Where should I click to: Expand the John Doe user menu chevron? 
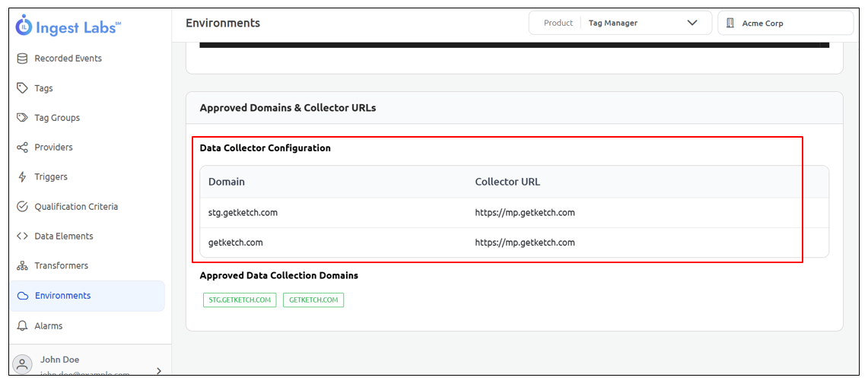point(158,370)
